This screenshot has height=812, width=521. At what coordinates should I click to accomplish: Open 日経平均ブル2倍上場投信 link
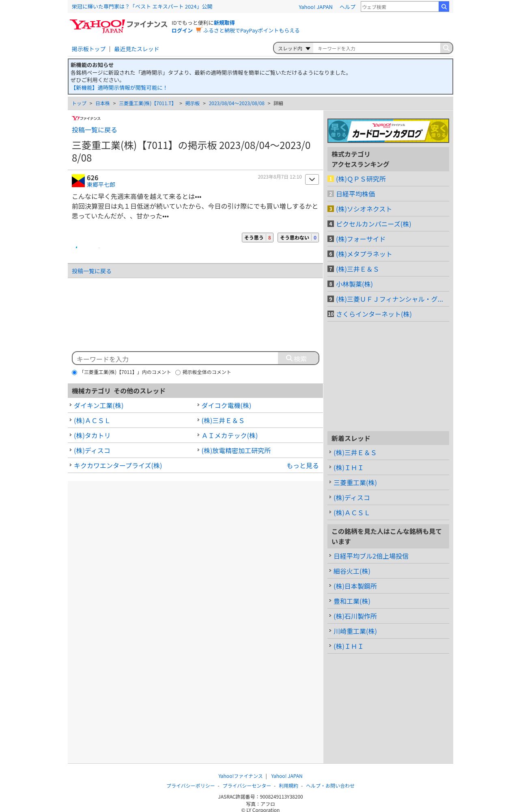pyautogui.click(x=371, y=556)
